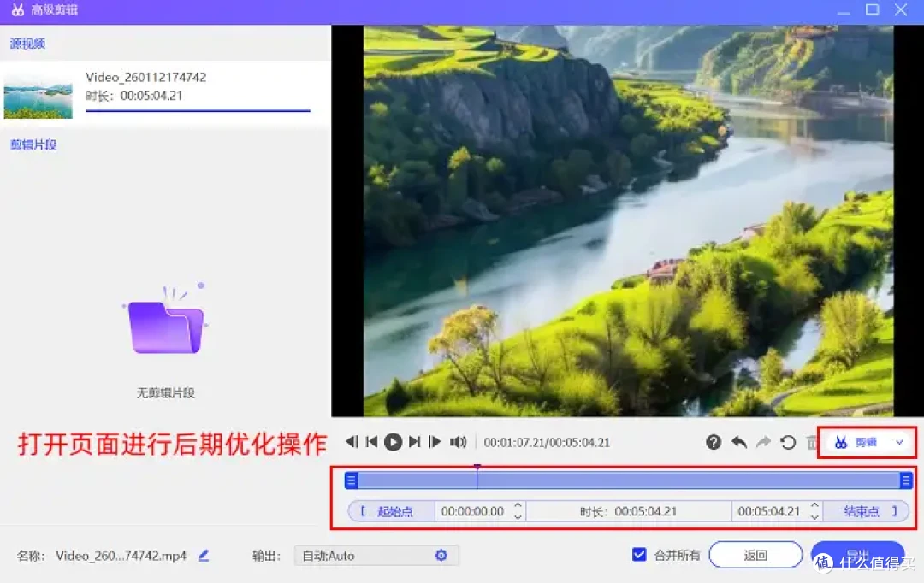924x583 pixels.
Task: Maximize the 高级剪辑 window
Action: tap(872, 9)
